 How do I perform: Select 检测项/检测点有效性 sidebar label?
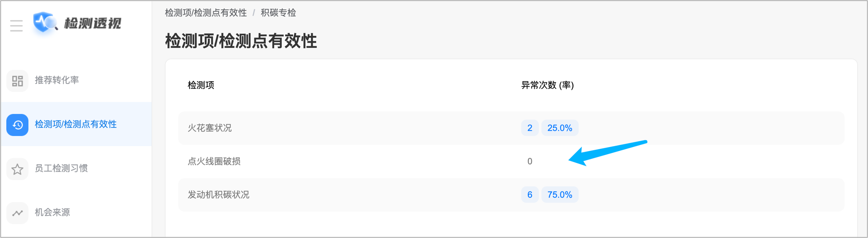pos(76,124)
